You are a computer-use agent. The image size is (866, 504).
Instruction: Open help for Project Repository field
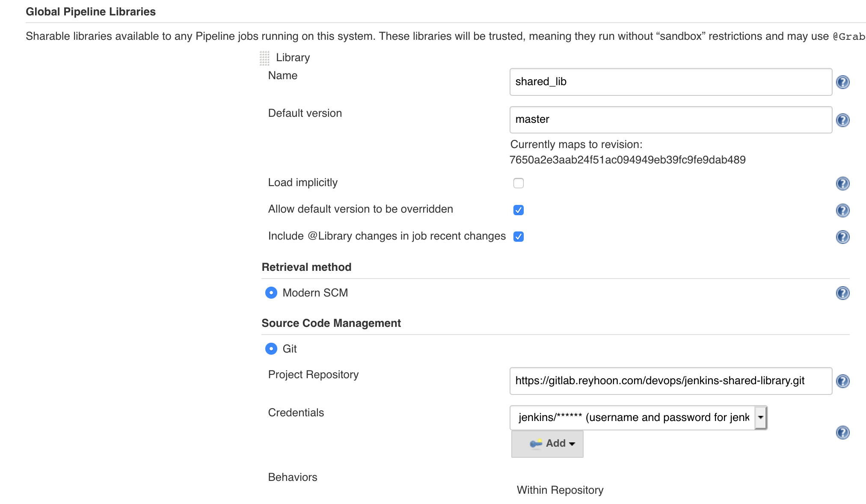[842, 381]
